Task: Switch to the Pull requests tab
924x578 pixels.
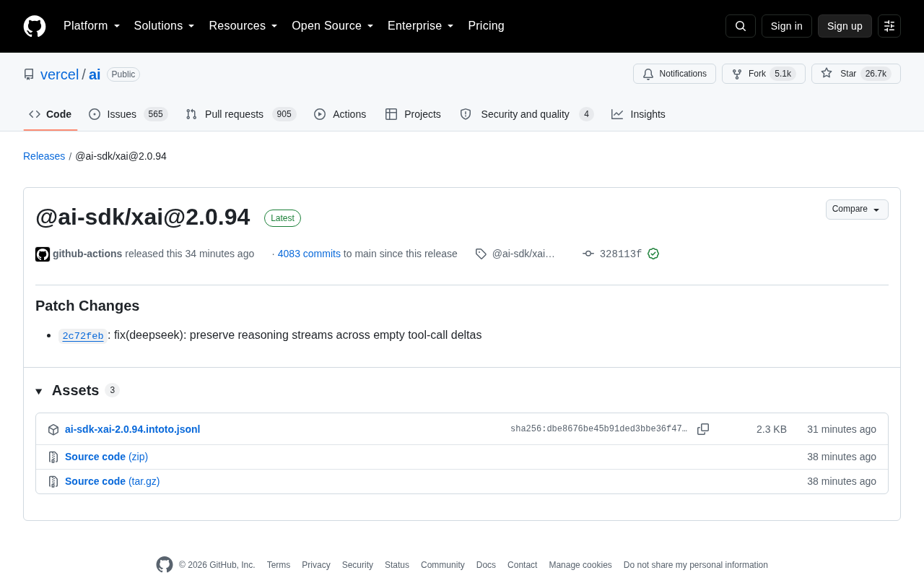Action: [241, 114]
